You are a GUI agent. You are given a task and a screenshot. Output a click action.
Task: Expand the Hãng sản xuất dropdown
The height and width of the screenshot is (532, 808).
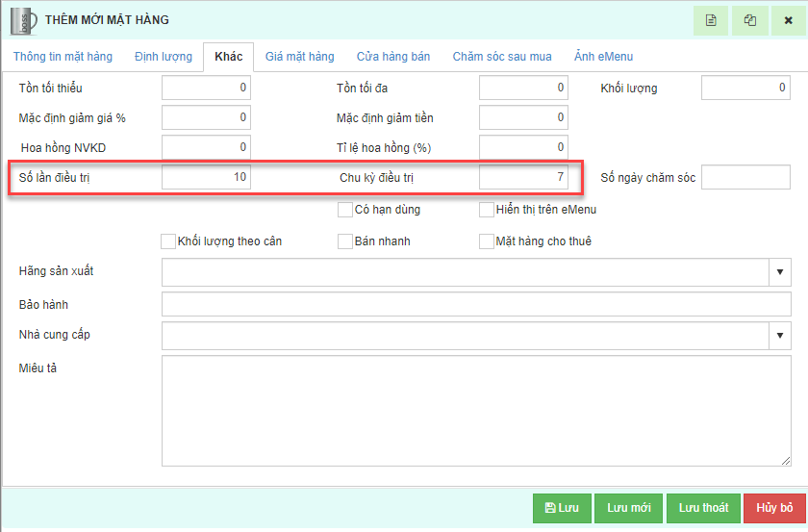pos(779,272)
